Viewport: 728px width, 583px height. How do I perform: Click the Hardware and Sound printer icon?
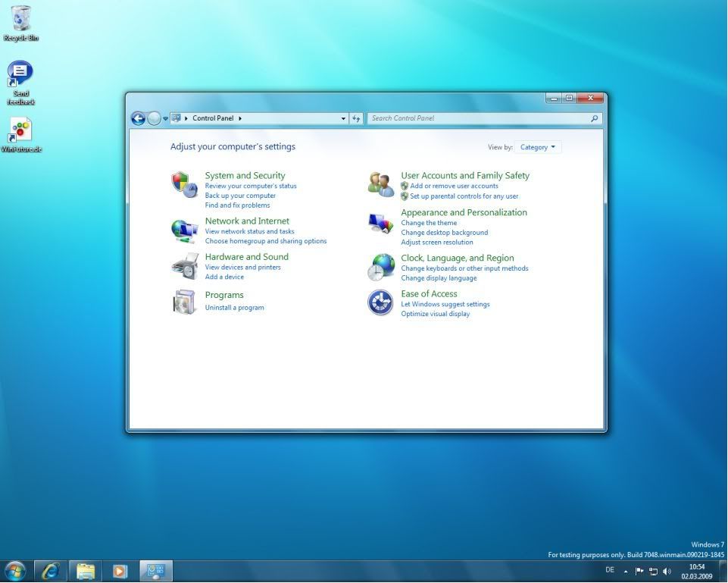pos(184,266)
